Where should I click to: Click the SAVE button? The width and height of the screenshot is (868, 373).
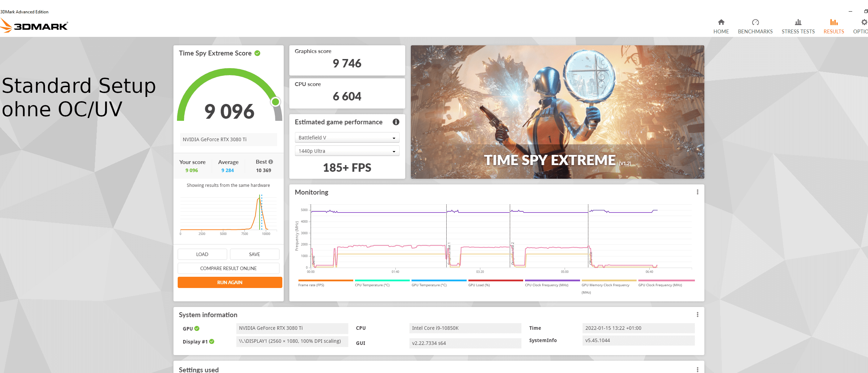pos(255,254)
